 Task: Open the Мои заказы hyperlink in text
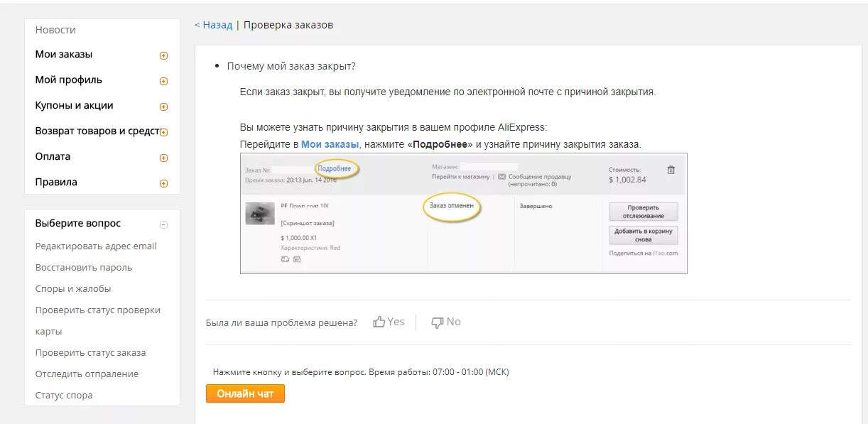click(330, 144)
